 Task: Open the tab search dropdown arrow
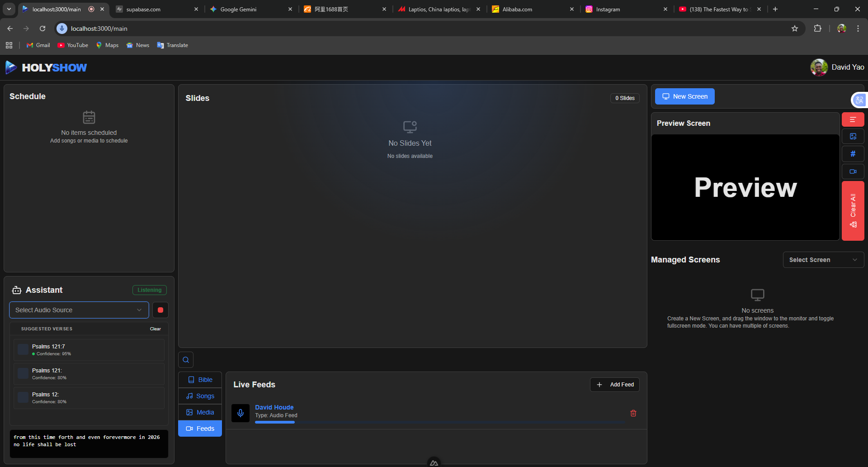tap(9, 9)
